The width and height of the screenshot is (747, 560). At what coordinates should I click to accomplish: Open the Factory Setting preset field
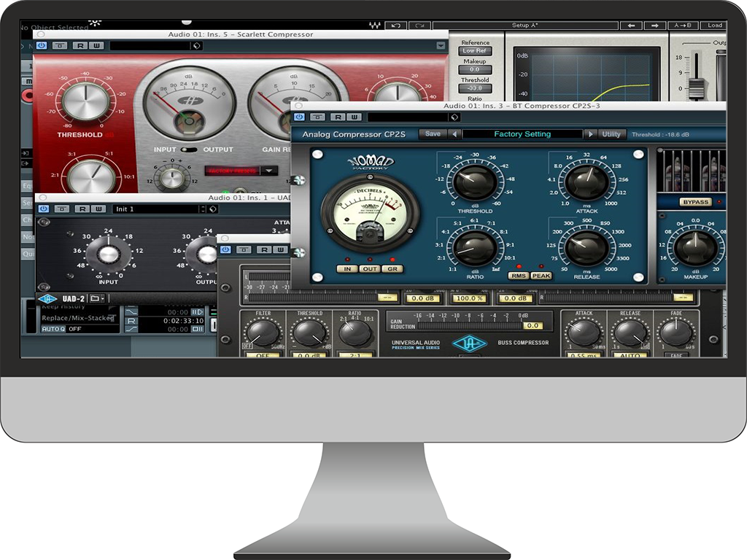pos(522,134)
